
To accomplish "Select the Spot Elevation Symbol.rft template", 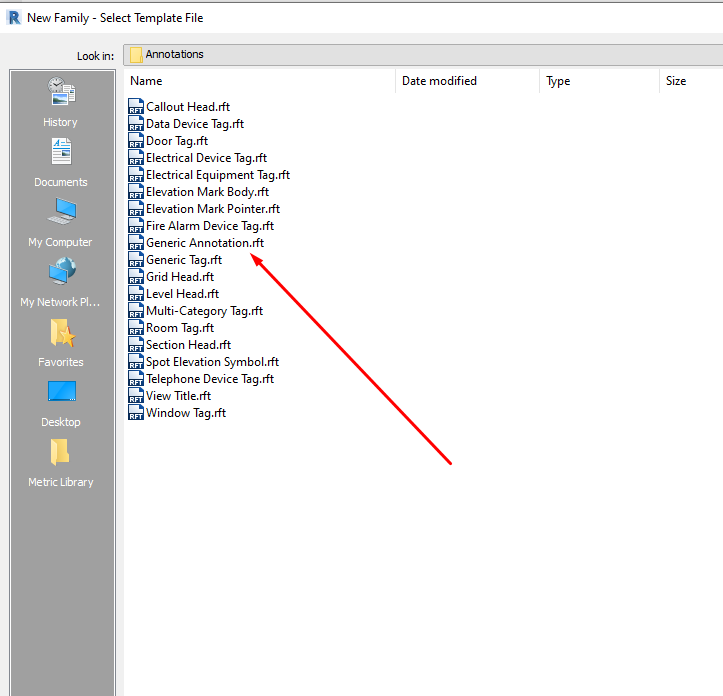I will point(212,362).
